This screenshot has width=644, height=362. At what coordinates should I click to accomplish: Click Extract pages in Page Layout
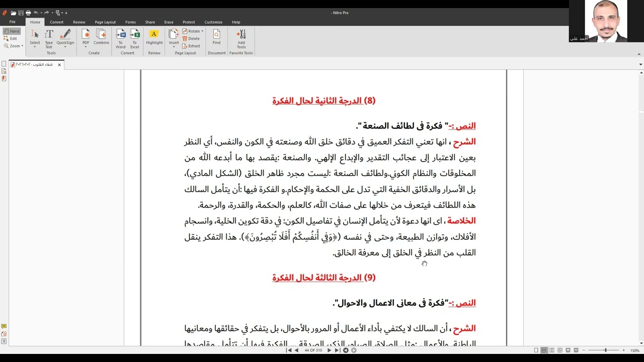coord(191,46)
